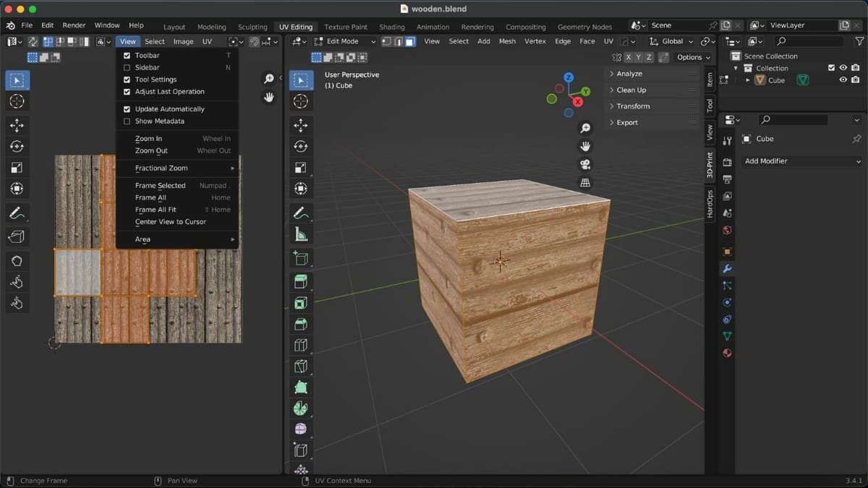Open Fractional Zoom submenu
The height and width of the screenshot is (488, 868).
tap(177, 168)
